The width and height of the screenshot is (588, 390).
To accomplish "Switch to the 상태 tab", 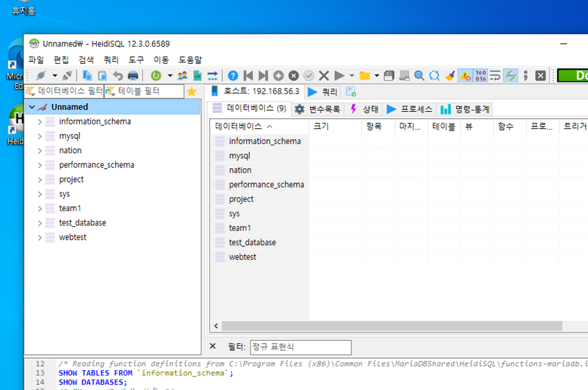I will tap(364, 109).
